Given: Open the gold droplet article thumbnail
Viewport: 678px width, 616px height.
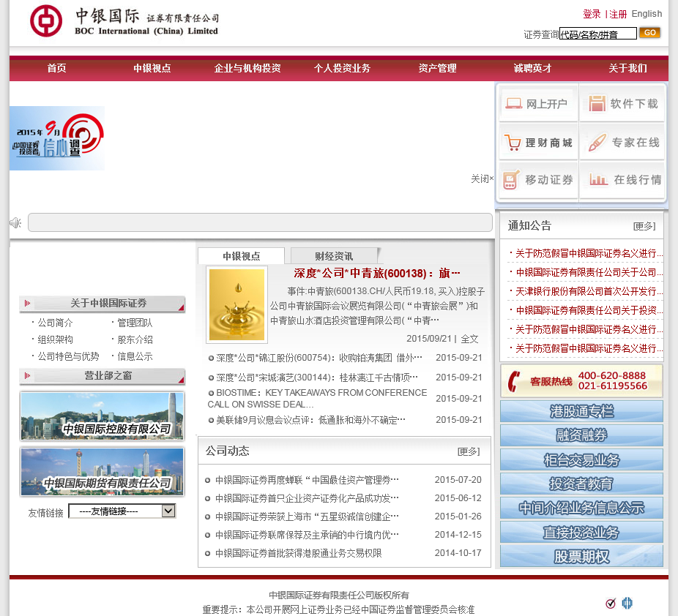Looking at the screenshot, I should 236,304.
